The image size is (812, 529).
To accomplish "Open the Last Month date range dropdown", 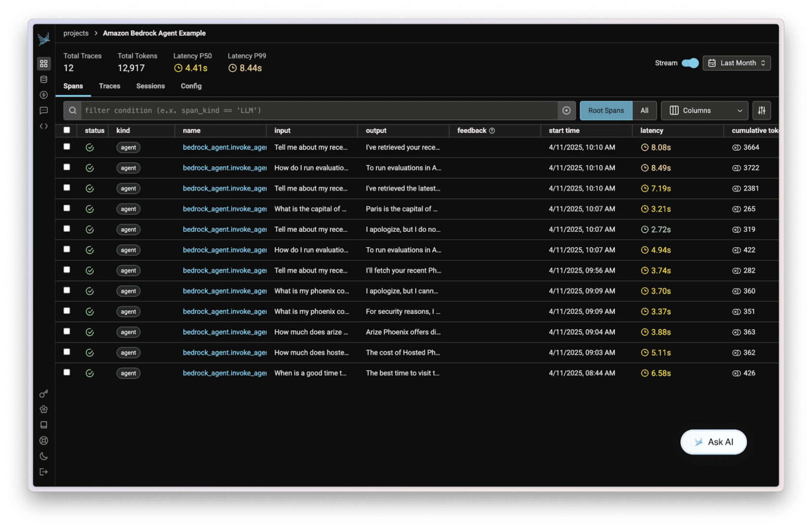I will click(x=736, y=63).
